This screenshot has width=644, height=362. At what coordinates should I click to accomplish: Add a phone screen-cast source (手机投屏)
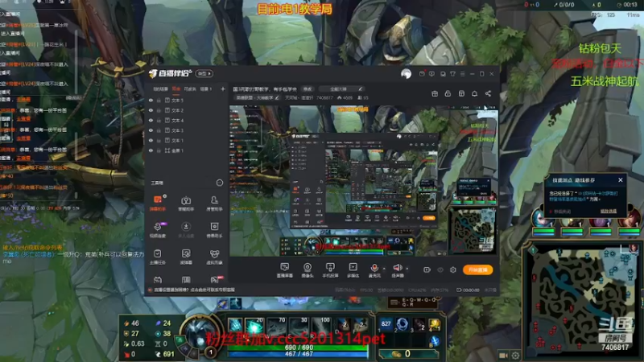point(330,270)
